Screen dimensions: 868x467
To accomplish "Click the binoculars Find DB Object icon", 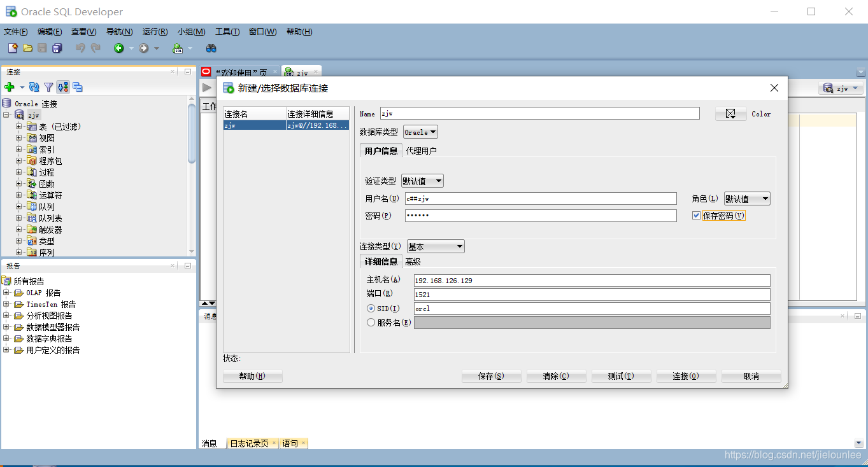I will [211, 48].
